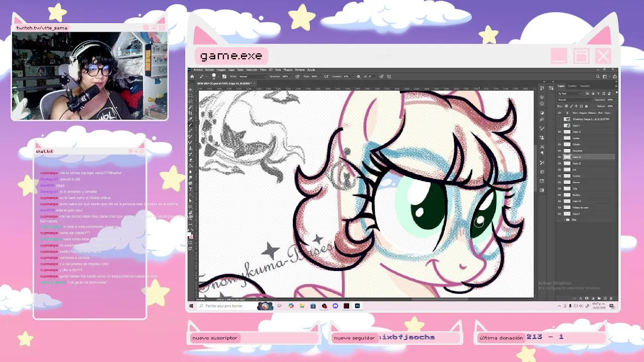Select the Paint Bucket tool
The height and width of the screenshot is (362, 644).
(191, 165)
